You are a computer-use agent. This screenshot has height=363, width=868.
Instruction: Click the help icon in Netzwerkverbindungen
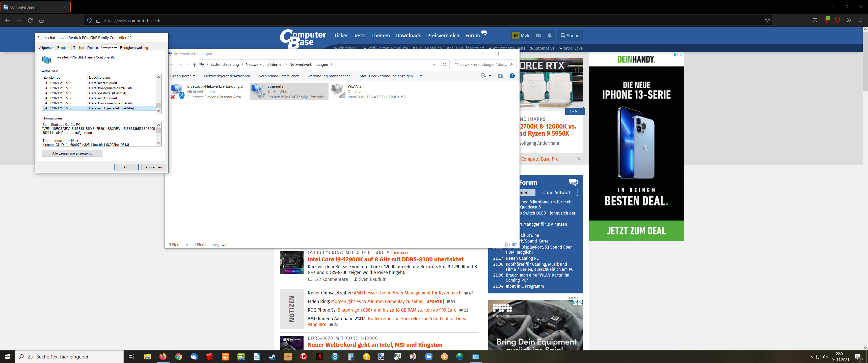512,76
